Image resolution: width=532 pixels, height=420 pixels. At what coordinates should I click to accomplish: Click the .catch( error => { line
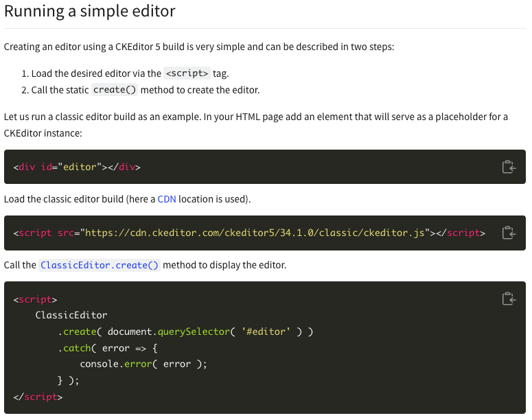108,348
